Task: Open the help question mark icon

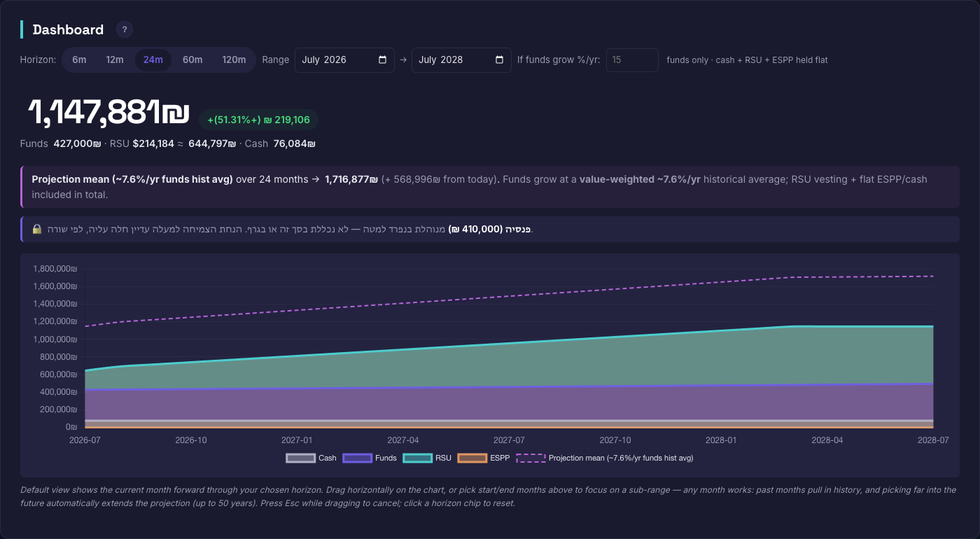Action: [125, 29]
